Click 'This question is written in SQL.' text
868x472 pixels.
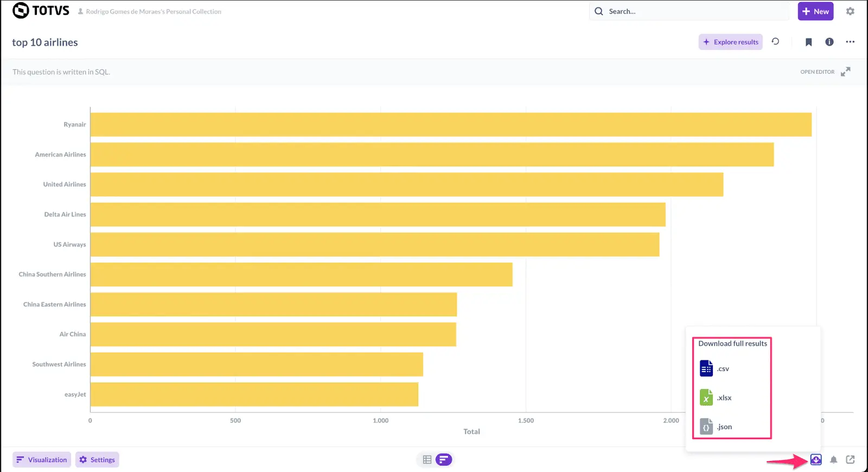61,72
